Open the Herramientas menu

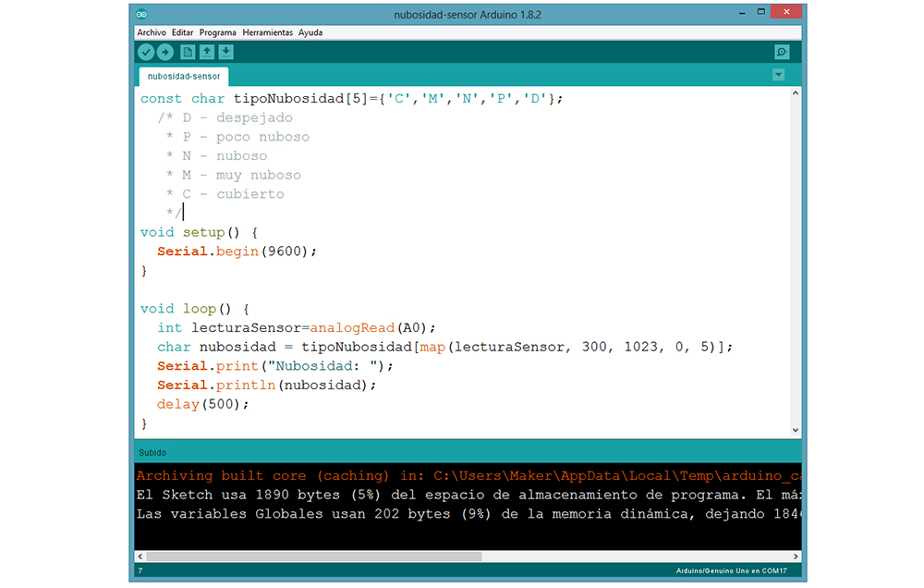pyautogui.click(x=268, y=32)
